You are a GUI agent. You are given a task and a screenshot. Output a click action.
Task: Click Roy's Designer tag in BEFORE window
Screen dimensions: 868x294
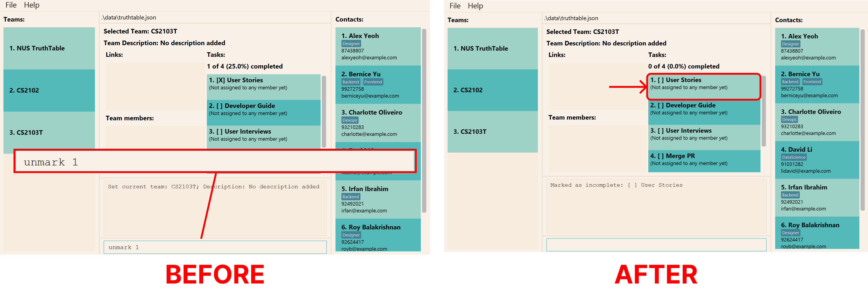click(351, 235)
